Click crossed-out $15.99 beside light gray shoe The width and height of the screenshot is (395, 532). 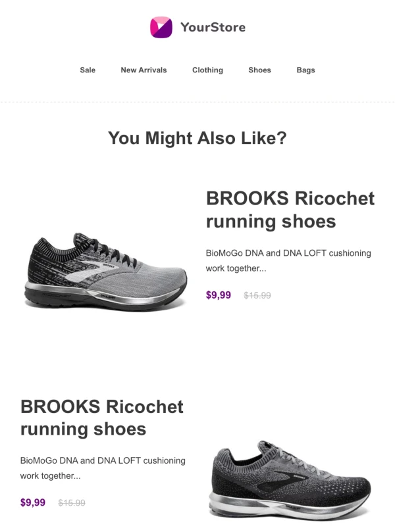[257, 295]
